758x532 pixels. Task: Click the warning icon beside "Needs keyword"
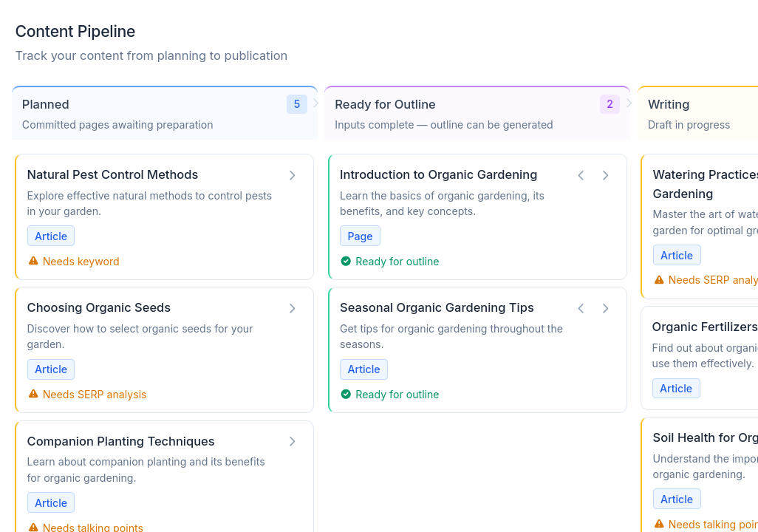point(33,261)
